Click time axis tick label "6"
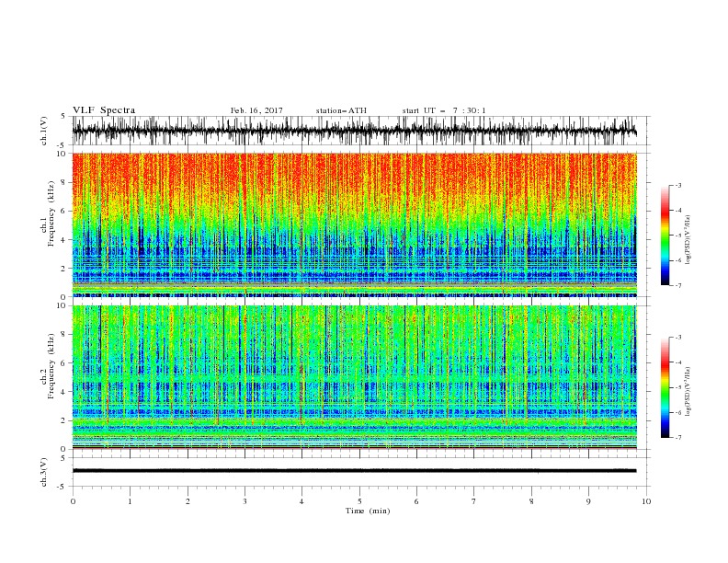728x563 pixels. click(x=416, y=501)
